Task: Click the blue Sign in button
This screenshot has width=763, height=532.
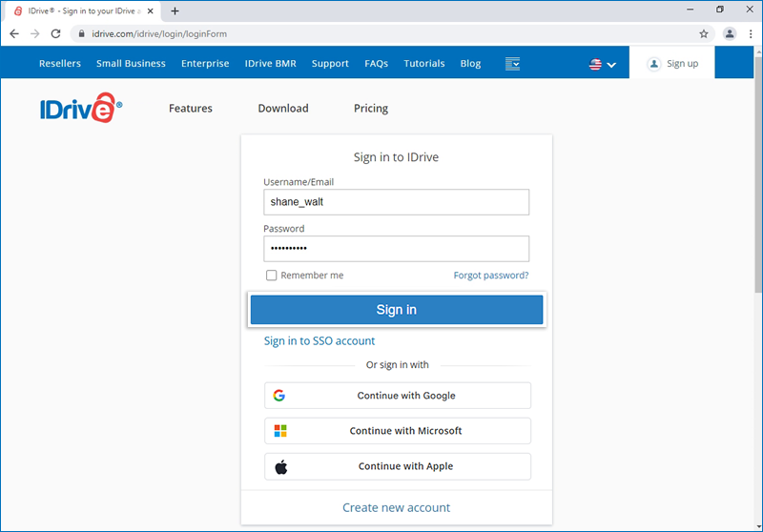Action: 397,310
